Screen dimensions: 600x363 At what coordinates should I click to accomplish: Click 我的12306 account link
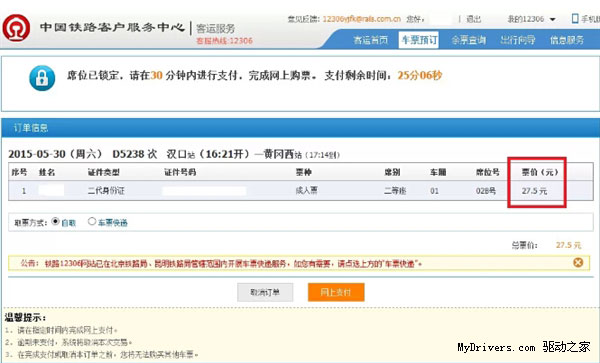526,19
